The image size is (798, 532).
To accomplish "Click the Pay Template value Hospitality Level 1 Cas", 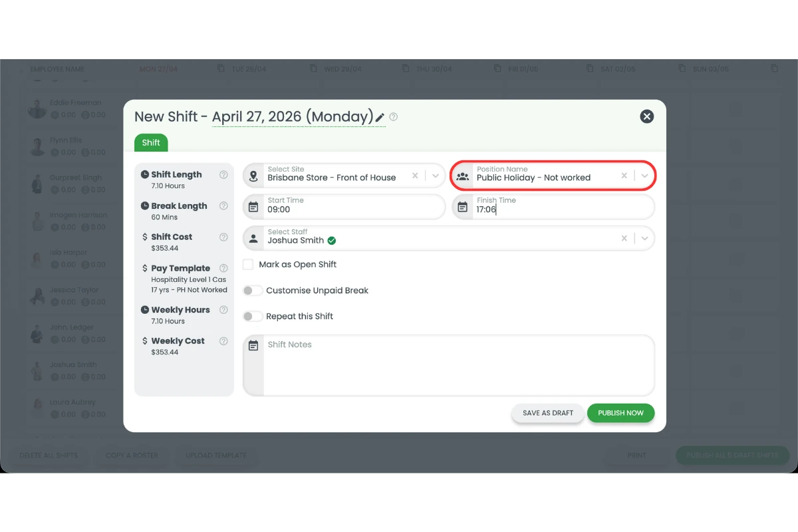I will tap(189, 280).
